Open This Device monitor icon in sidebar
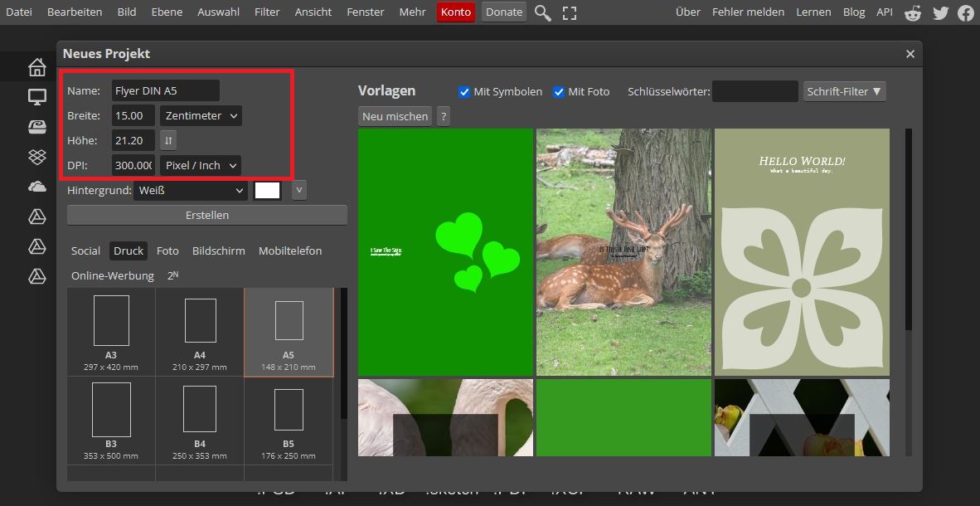This screenshot has height=506, width=980. (x=36, y=97)
